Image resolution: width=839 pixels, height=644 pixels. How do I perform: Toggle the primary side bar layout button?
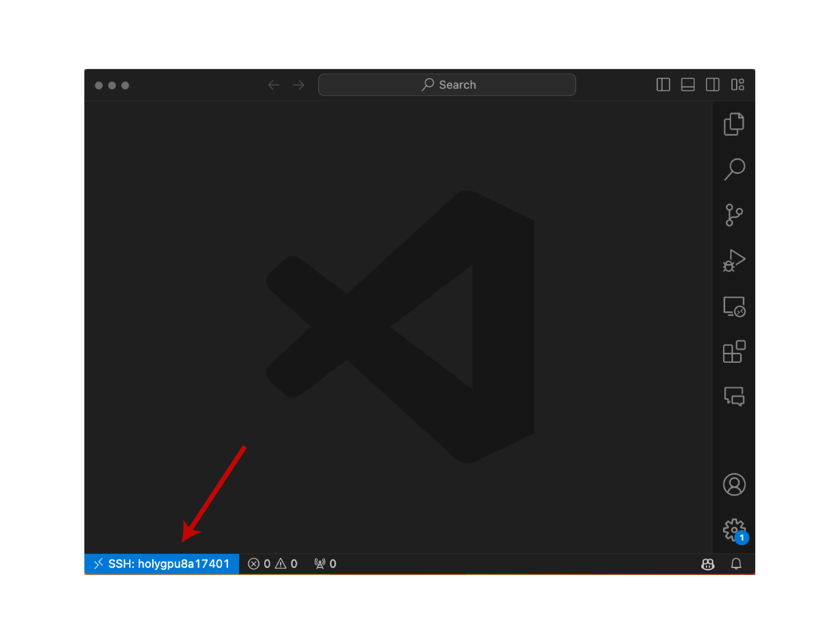click(663, 84)
